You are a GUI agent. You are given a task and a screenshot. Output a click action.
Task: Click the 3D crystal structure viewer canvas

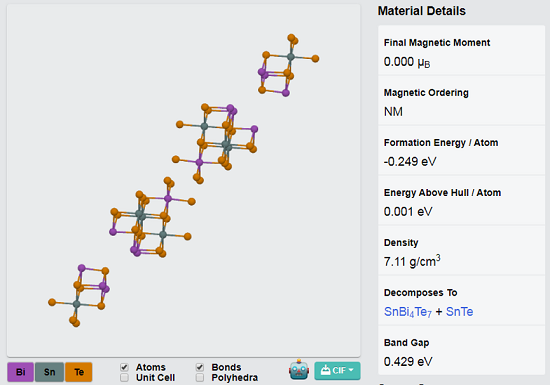coord(183,180)
